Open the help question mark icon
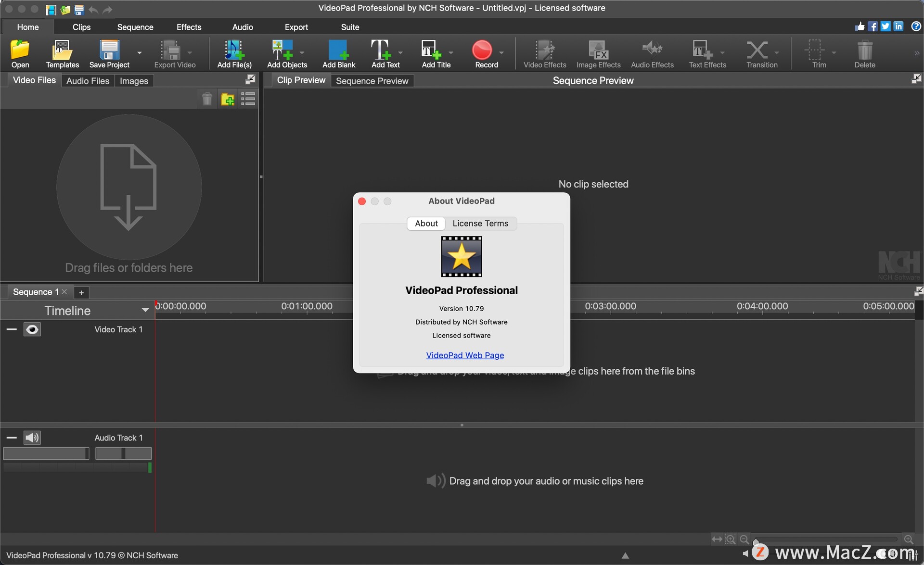The width and height of the screenshot is (924, 565). point(916,26)
